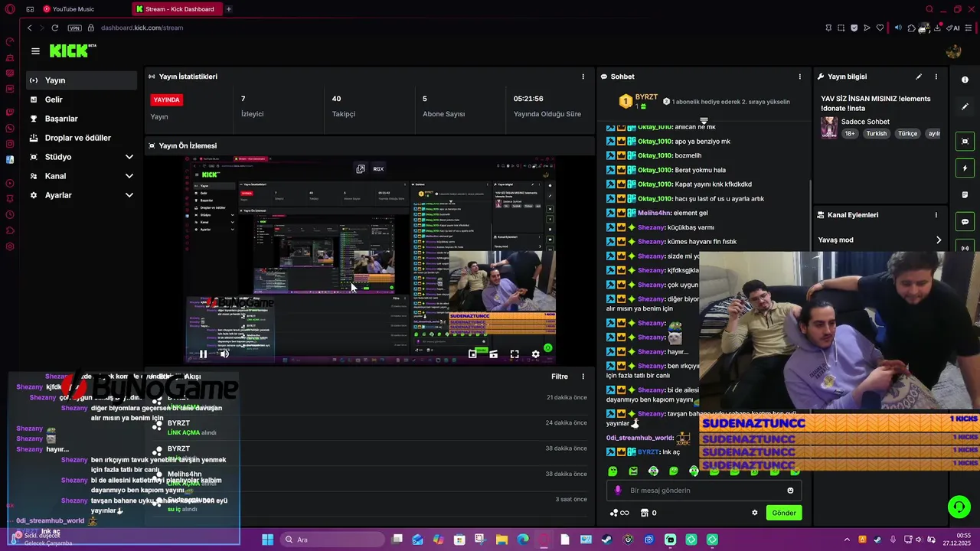Image resolution: width=980 pixels, height=551 pixels.
Task: Toggle the lightning bolt panel icon
Action: pyautogui.click(x=965, y=168)
